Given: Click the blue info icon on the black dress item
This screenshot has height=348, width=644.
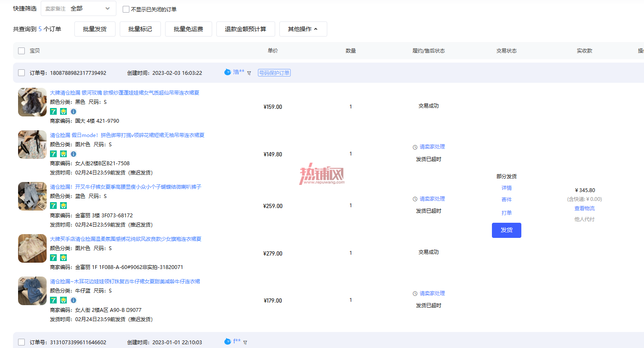Looking at the screenshot, I should coord(74,111).
